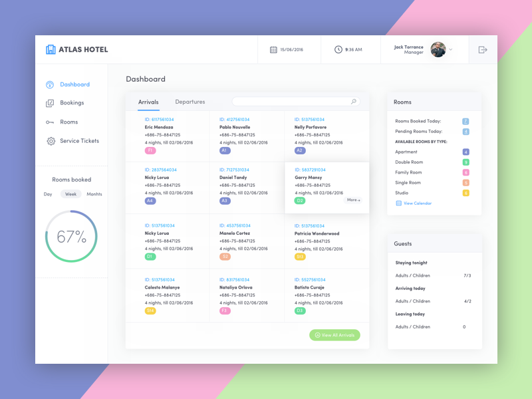The width and height of the screenshot is (532, 399).
Task: Click the clock icon in the header
Action: [338, 49]
